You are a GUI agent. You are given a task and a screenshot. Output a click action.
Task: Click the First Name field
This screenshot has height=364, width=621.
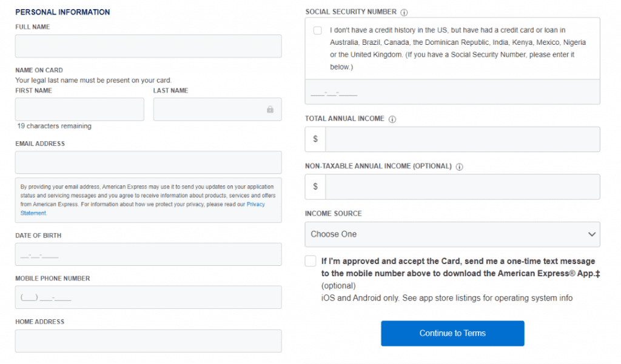tap(79, 109)
